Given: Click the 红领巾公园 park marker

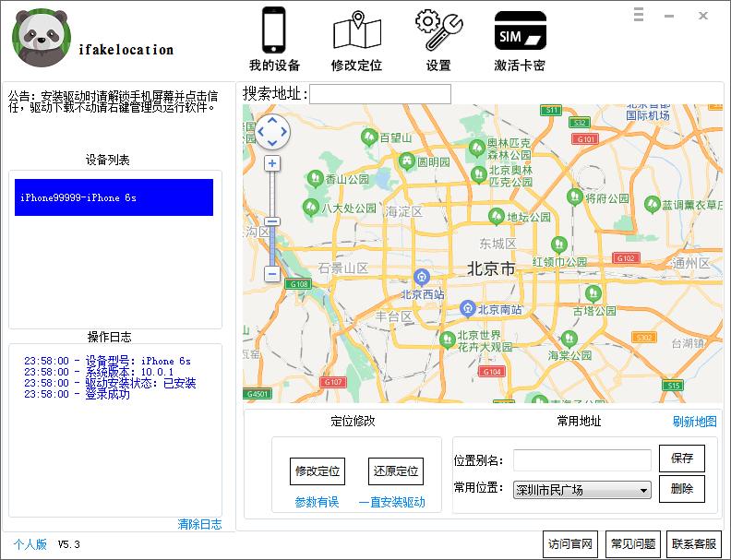Looking at the screenshot, I should click(x=559, y=244).
